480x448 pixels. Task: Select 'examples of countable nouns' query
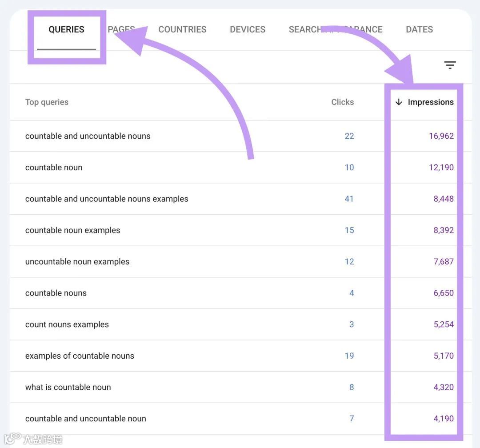coord(80,356)
